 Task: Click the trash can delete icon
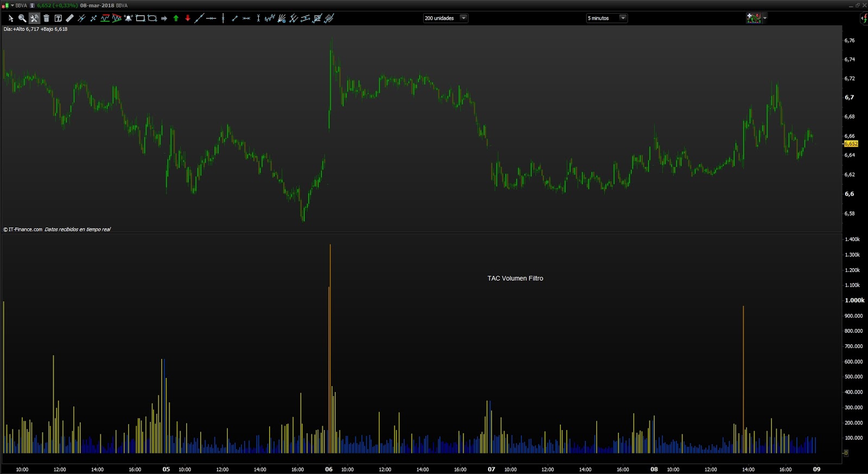pyautogui.click(x=46, y=18)
